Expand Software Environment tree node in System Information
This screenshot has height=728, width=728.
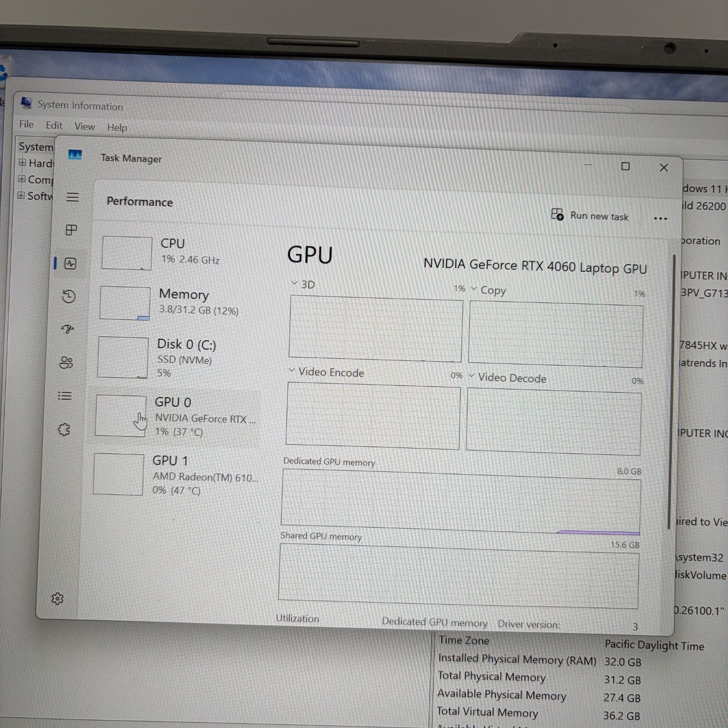(21, 195)
